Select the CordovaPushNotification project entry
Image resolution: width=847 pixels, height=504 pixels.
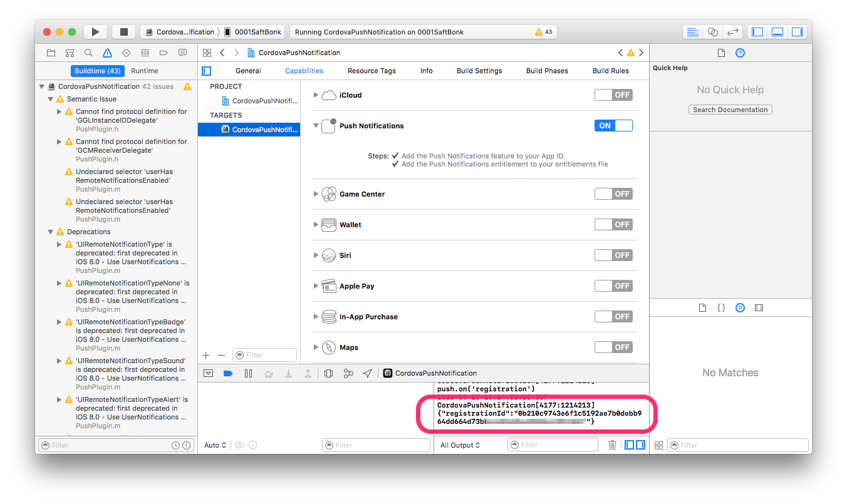coord(249,101)
